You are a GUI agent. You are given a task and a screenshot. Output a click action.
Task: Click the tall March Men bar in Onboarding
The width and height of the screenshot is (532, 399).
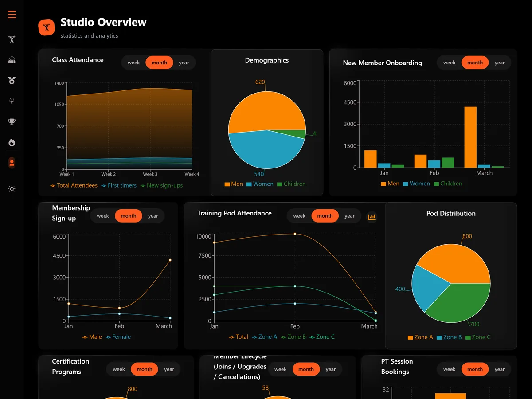(x=470, y=137)
